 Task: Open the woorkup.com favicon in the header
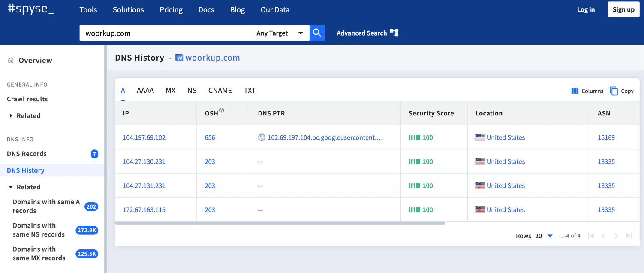179,57
